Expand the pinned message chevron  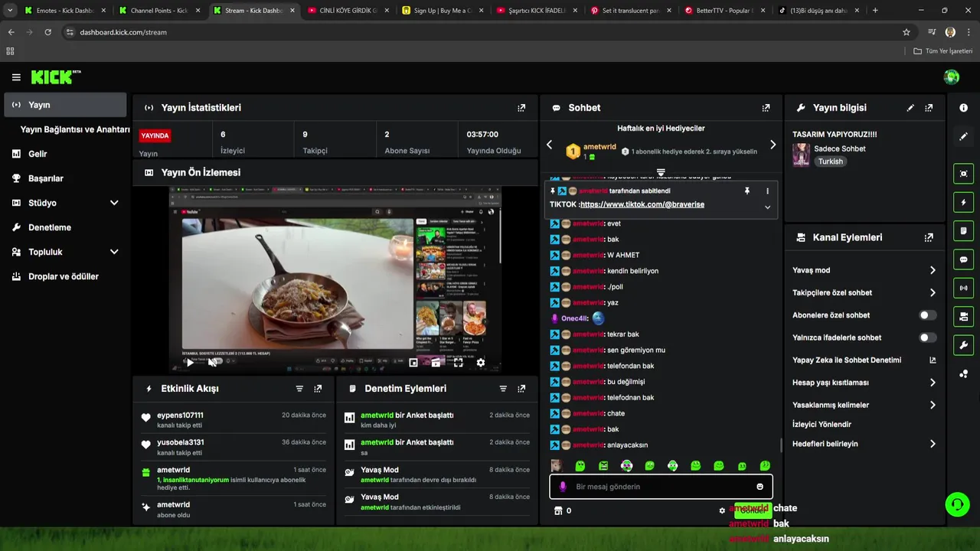coord(767,207)
